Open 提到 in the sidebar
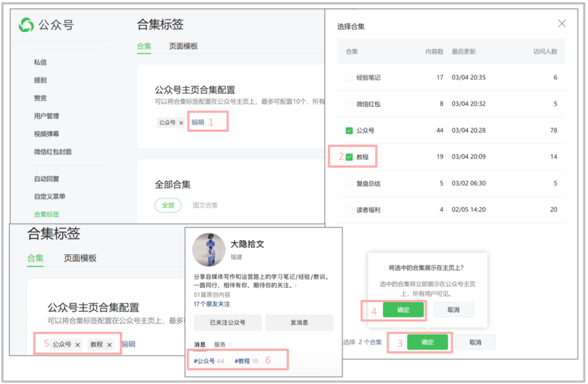This screenshot has height=384, width=588. 40,80
